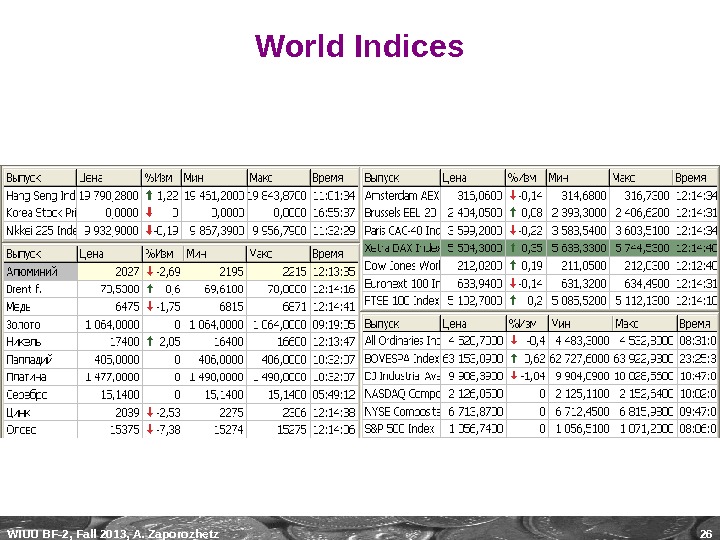This screenshot has height=540, width=720.
Task: Click the red down arrow in Олово row
Action: click(x=150, y=429)
